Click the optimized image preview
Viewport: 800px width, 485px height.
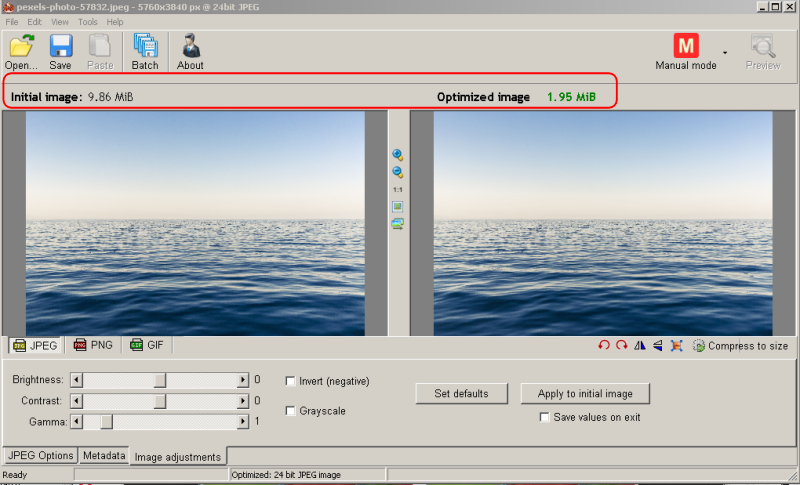click(603, 223)
